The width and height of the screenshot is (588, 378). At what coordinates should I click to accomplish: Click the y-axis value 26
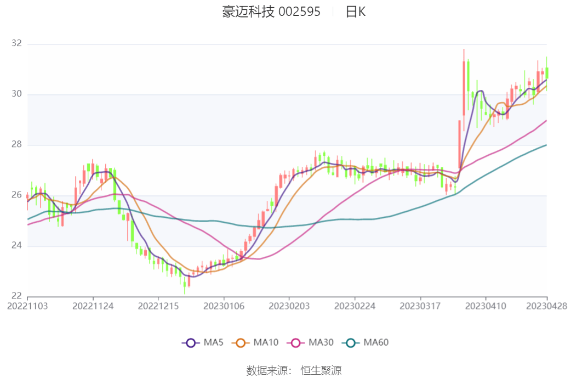(17, 195)
